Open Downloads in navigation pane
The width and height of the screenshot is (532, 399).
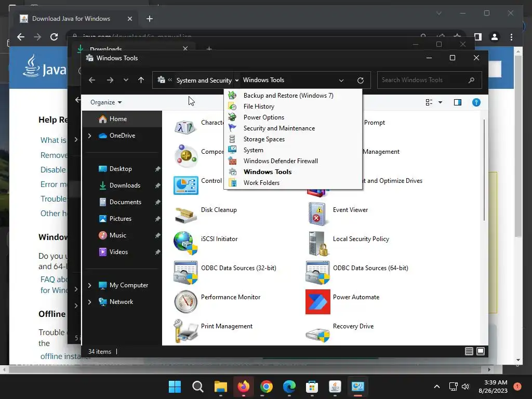[122, 185]
